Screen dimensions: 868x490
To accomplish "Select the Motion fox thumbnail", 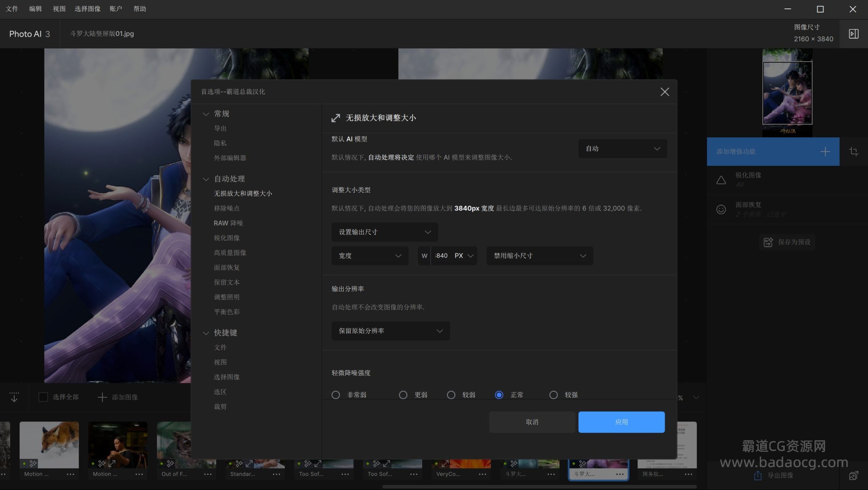I will [x=49, y=445].
